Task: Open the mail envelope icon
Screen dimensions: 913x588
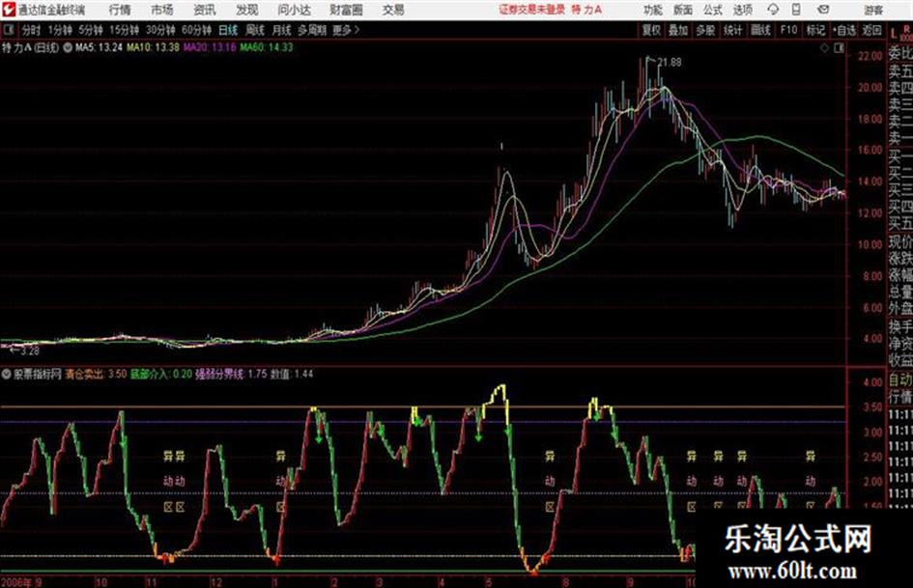Action: pyautogui.click(x=823, y=10)
